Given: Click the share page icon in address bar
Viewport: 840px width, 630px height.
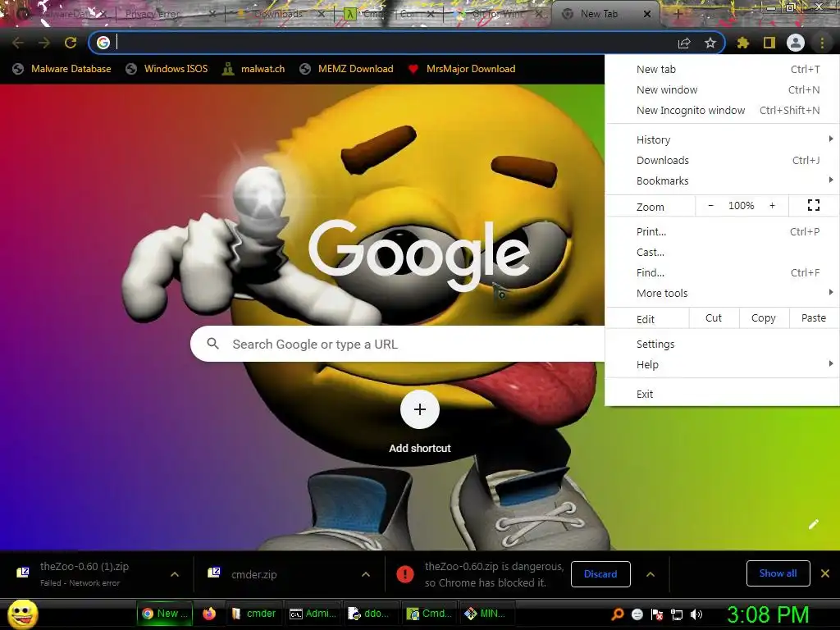Looking at the screenshot, I should [x=684, y=43].
